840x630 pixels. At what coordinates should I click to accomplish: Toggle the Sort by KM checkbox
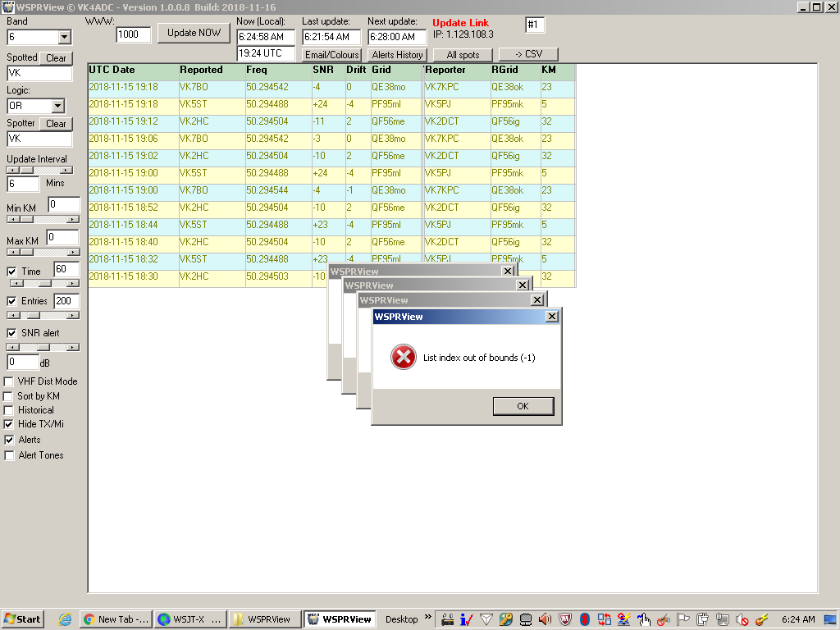[10, 396]
